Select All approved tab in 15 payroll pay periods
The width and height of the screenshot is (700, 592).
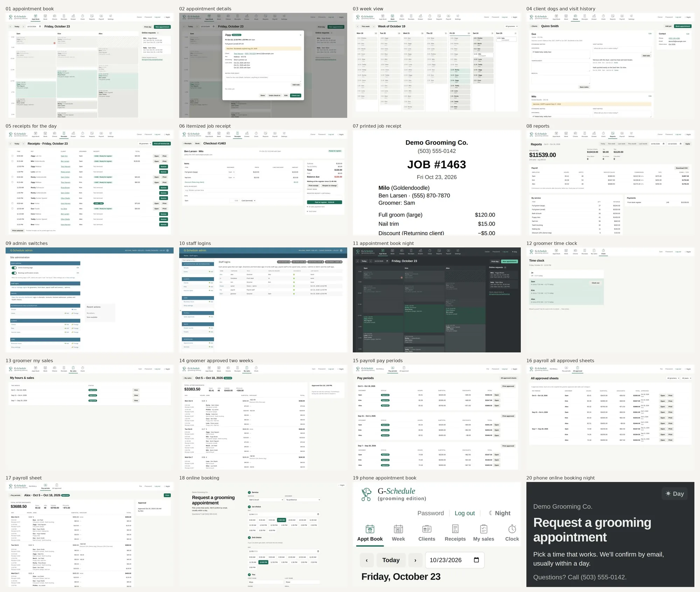tap(404, 369)
